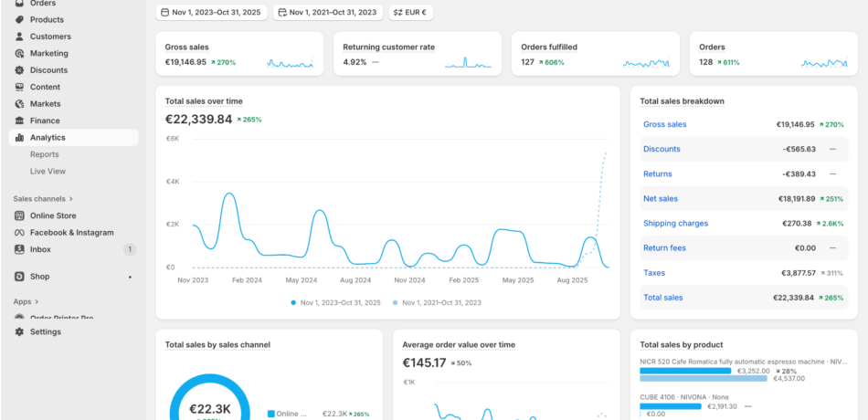Open the comparison date range Nov 2021–Oct 2023

click(x=328, y=13)
